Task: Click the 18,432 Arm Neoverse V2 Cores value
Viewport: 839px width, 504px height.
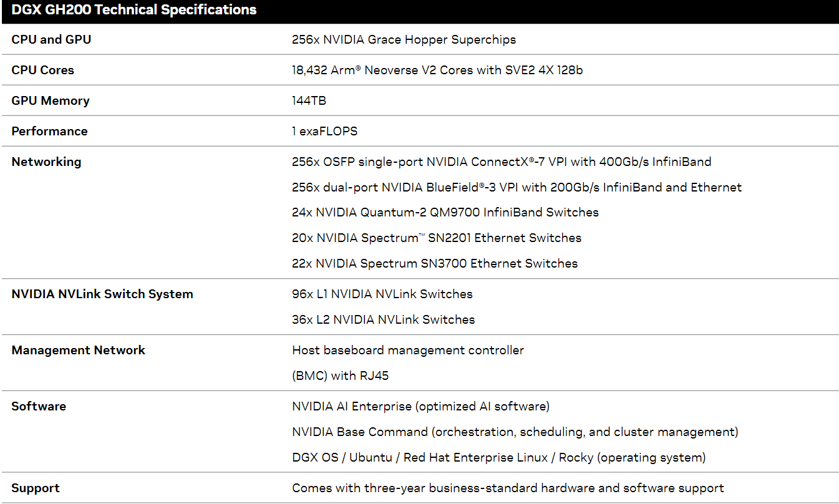Action: tap(437, 70)
